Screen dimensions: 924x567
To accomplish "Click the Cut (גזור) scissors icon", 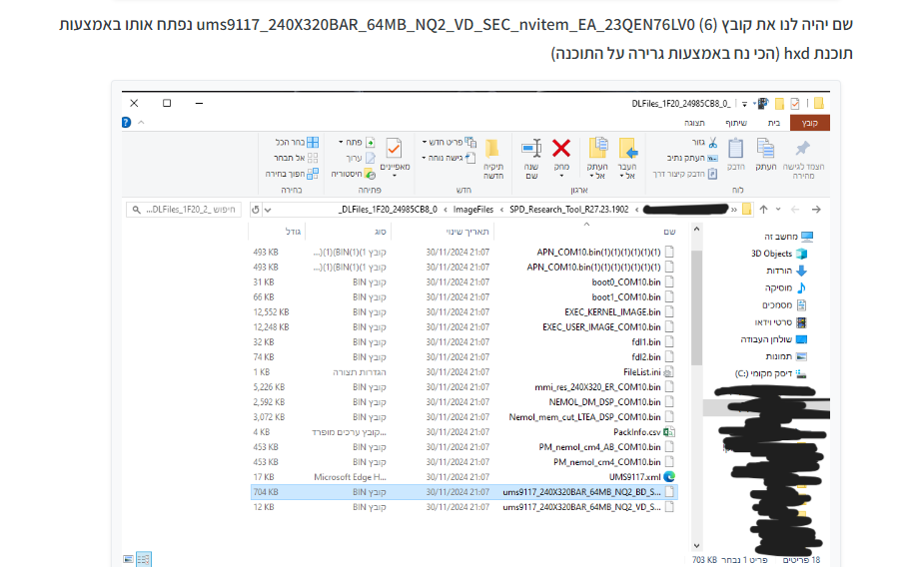I will pyautogui.click(x=712, y=143).
